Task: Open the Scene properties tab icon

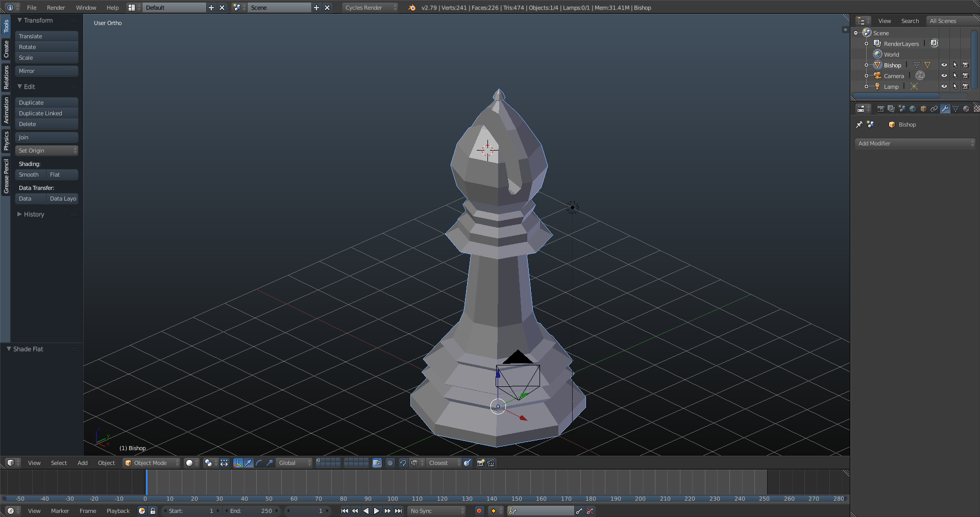Action: coord(902,109)
